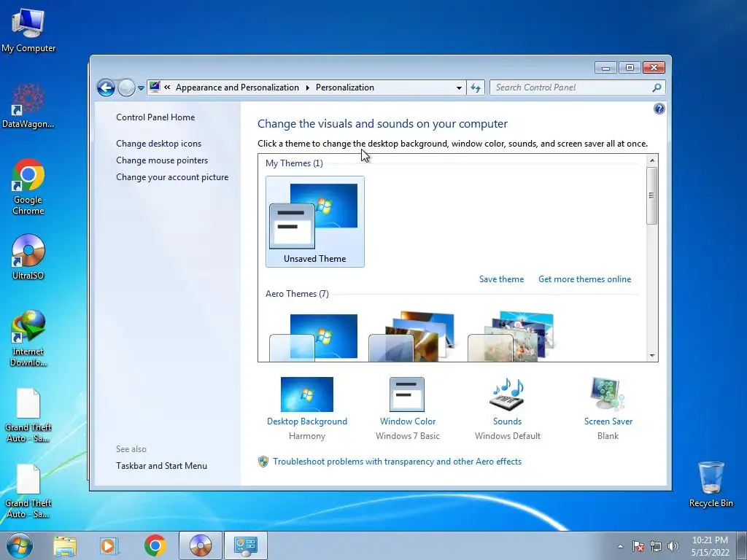747x560 pixels.
Task: Click the Control Panel taskbar button
Action: (246, 545)
